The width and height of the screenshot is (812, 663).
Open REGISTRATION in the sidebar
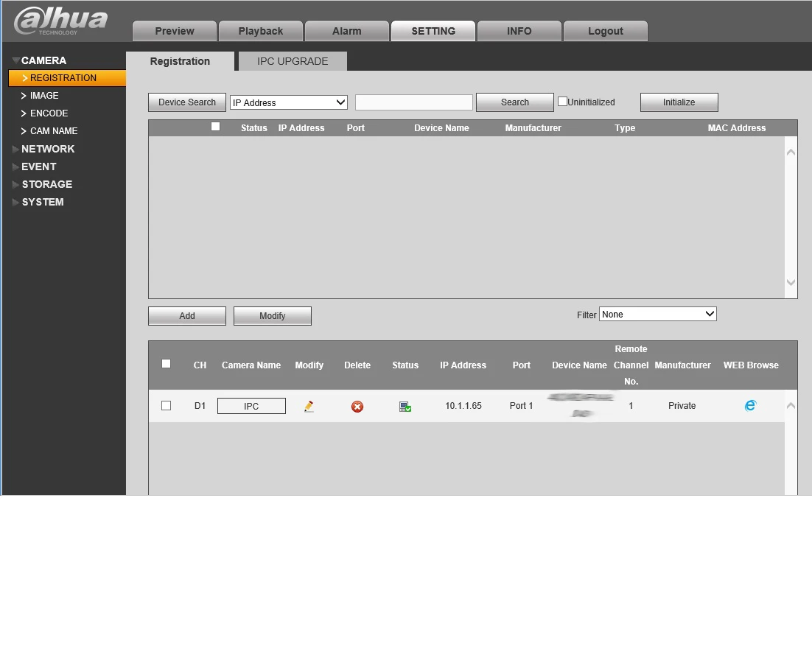coord(67,77)
